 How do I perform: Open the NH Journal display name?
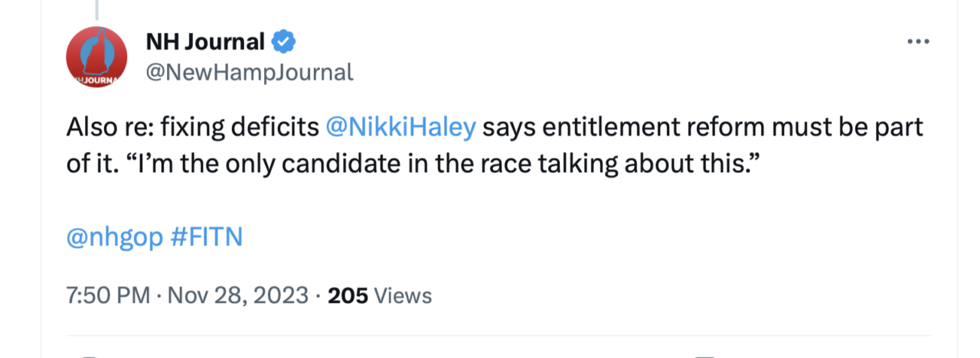click(205, 42)
